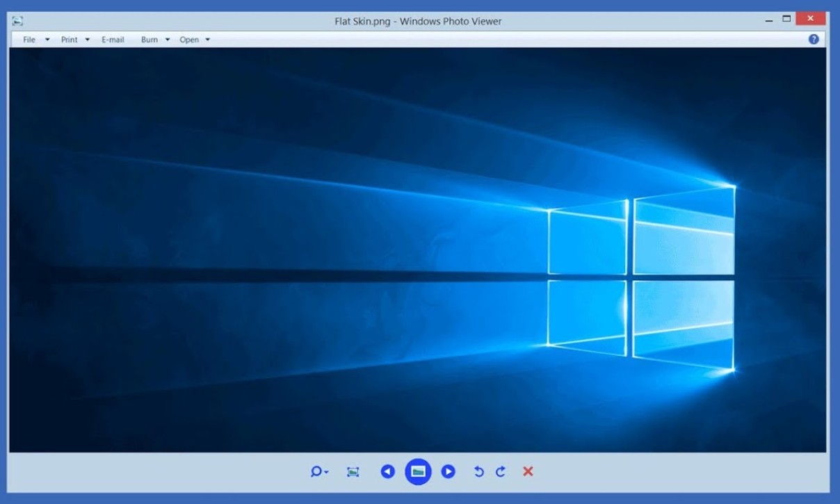The width and height of the screenshot is (840, 504).
Task: Open the File menu
Action: click(x=29, y=40)
